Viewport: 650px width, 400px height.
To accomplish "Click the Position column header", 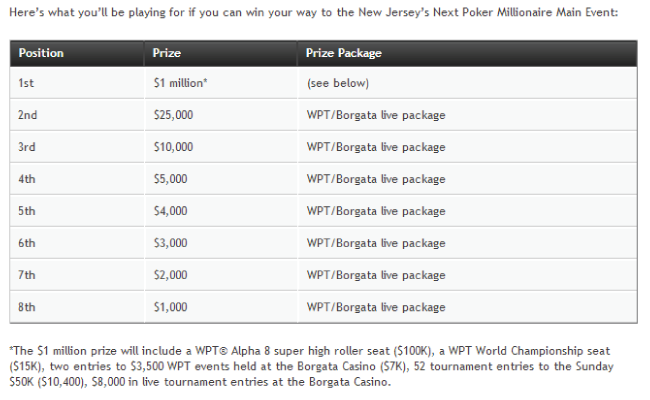I will pyautogui.click(x=41, y=53).
